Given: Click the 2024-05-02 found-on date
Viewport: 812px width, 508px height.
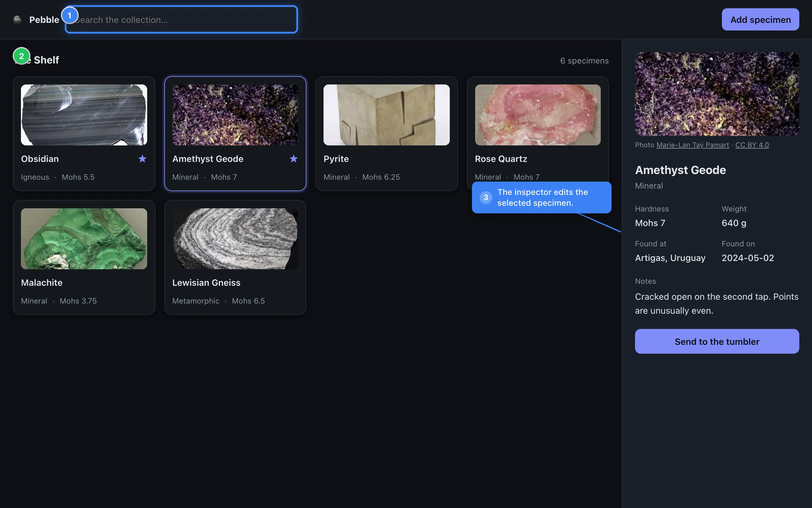Looking at the screenshot, I should [748, 258].
